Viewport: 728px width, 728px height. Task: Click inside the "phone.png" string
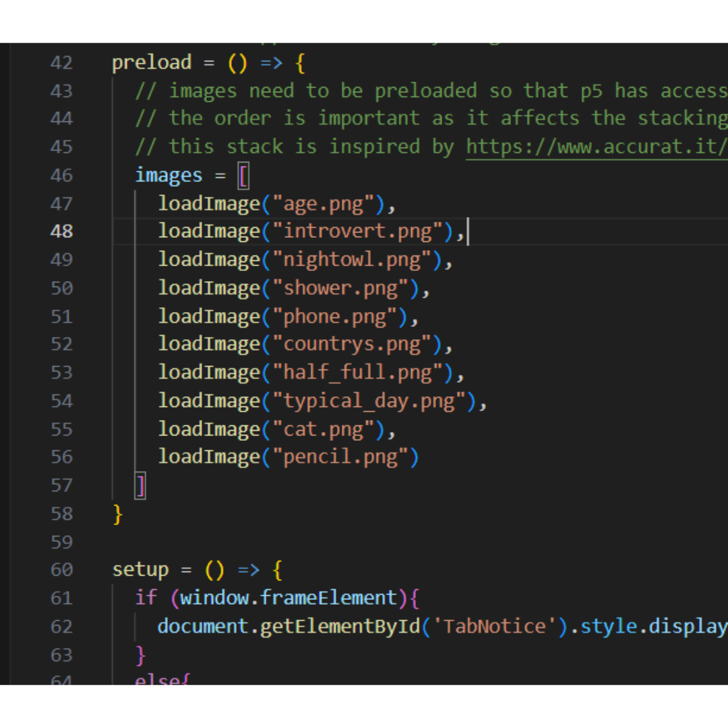334,316
